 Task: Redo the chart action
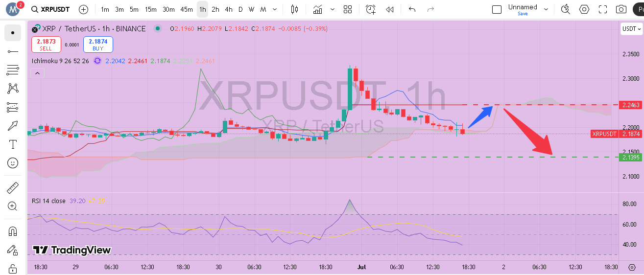pos(431,9)
